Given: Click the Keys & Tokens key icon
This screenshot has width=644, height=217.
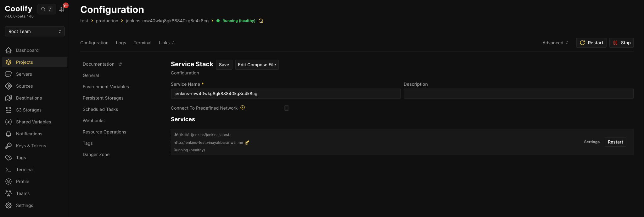Looking at the screenshot, I should [x=8, y=146].
